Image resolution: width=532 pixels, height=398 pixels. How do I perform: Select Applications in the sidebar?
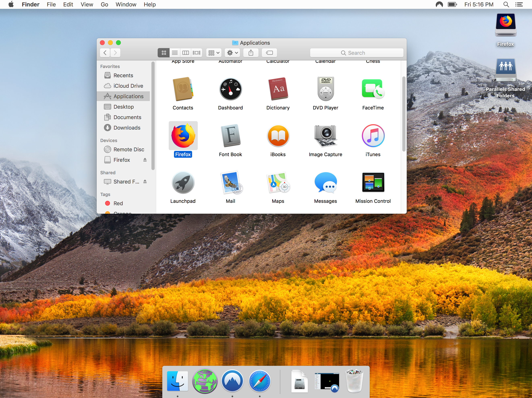123,96
